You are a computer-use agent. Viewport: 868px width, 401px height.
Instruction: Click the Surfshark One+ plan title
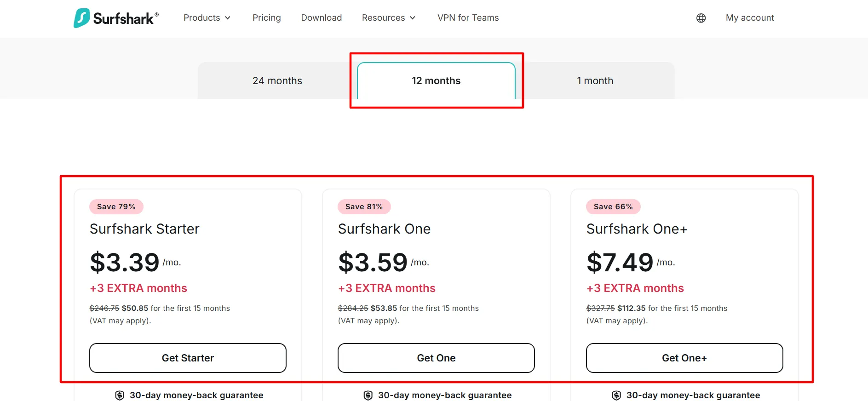pyautogui.click(x=637, y=229)
